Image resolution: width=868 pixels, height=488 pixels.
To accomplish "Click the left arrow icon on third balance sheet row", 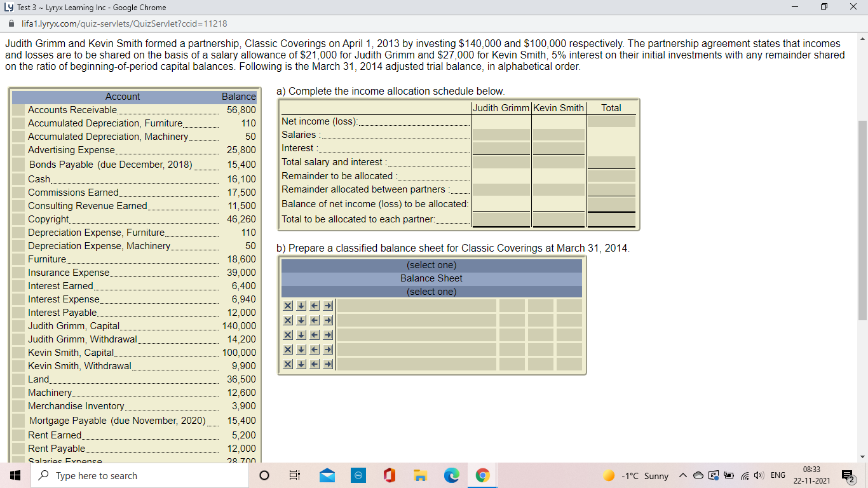I will click(314, 334).
